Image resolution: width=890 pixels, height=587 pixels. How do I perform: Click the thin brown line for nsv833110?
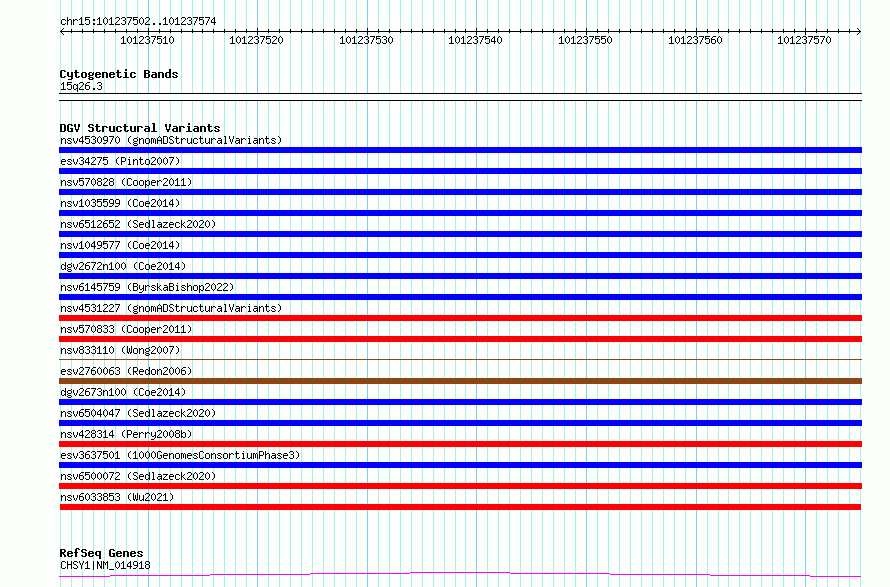tap(460, 359)
